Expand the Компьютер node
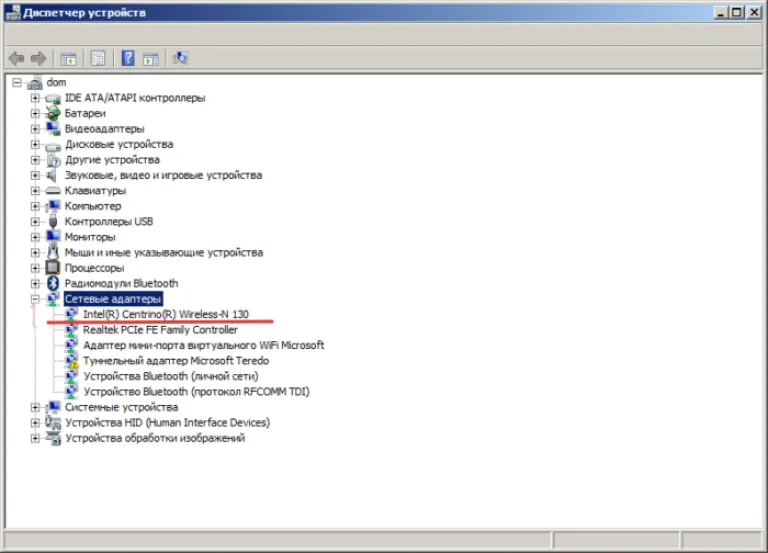 35,206
